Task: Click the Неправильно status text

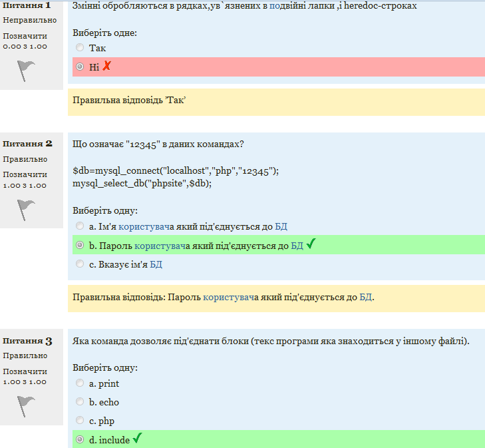Action: tap(30, 20)
